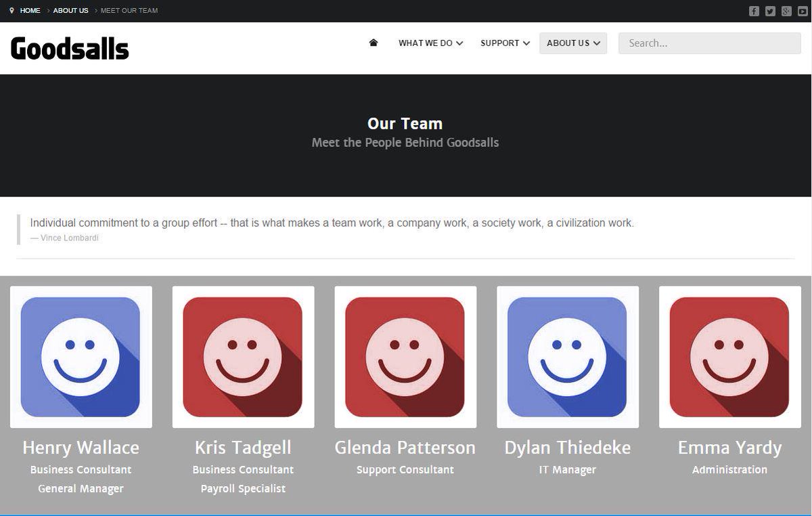This screenshot has height=516, width=812.
Task: Expand the Support menu
Action: tap(505, 43)
